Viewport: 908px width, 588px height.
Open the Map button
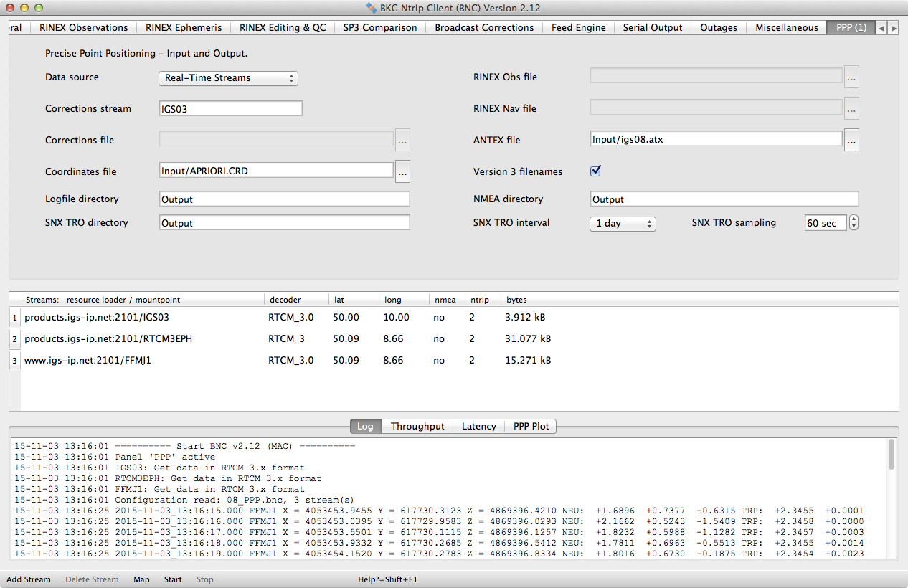point(141,579)
